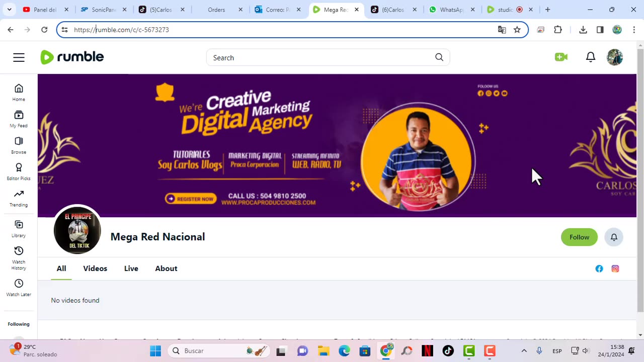Viewport: 644px width, 362px height.
Task: Open browser downloads
Action: pyautogui.click(x=583, y=30)
